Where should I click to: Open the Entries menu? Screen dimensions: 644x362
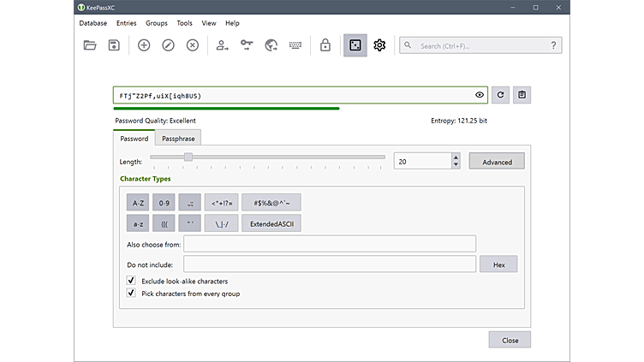126,23
